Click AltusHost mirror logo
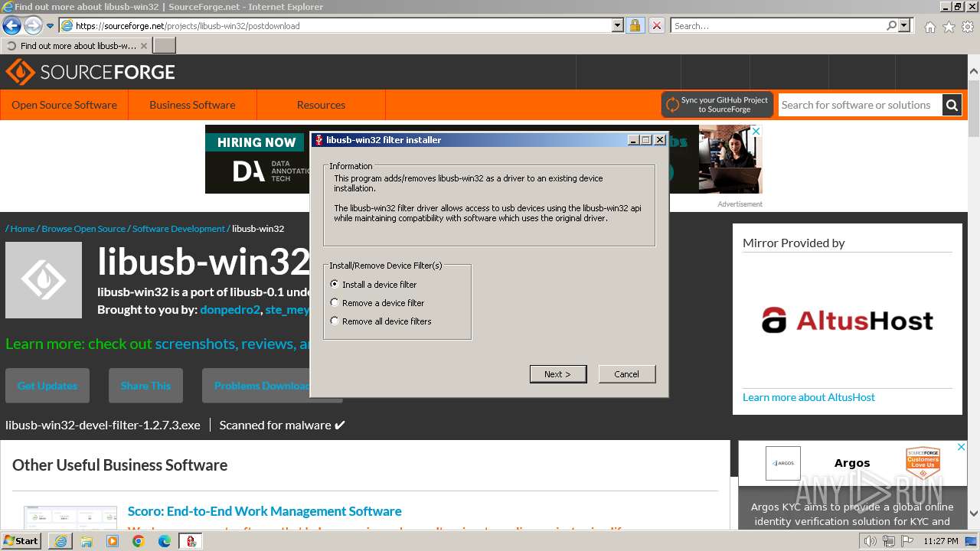Image resolution: width=980 pixels, height=551 pixels. pyautogui.click(x=848, y=320)
